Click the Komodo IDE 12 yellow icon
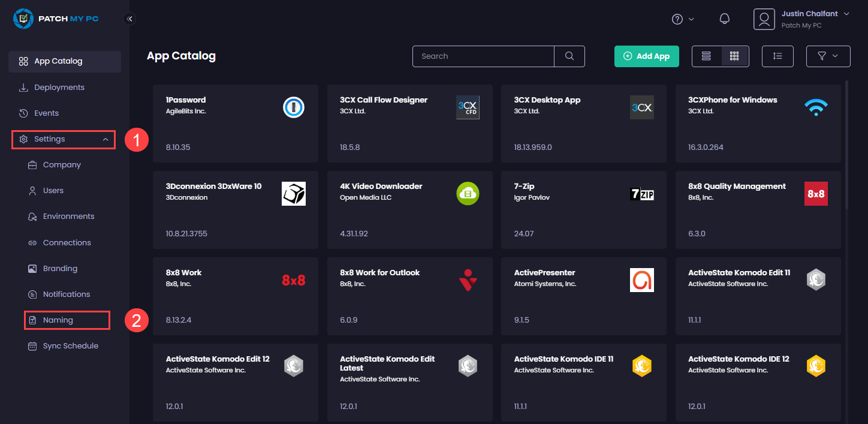The width and height of the screenshot is (868, 424). tap(816, 366)
